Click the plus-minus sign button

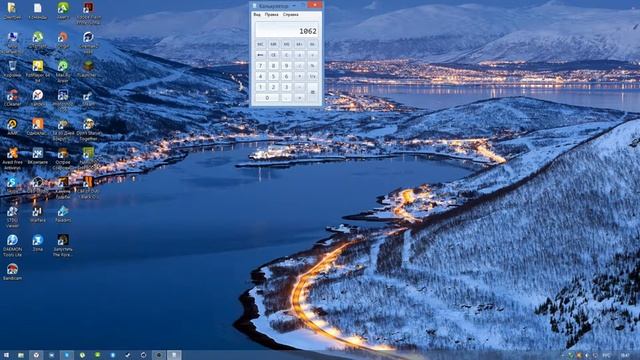tap(300, 55)
